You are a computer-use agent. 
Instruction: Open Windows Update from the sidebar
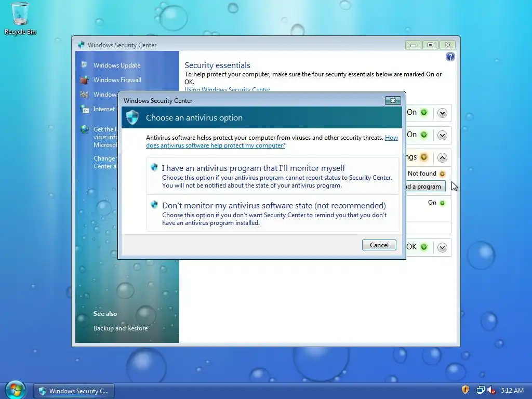pyautogui.click(x=117, y=65)
